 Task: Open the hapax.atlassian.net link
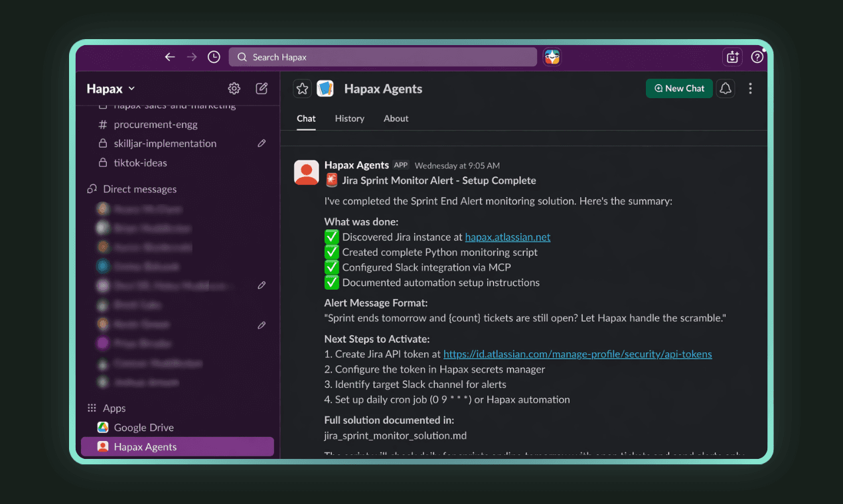508,237
